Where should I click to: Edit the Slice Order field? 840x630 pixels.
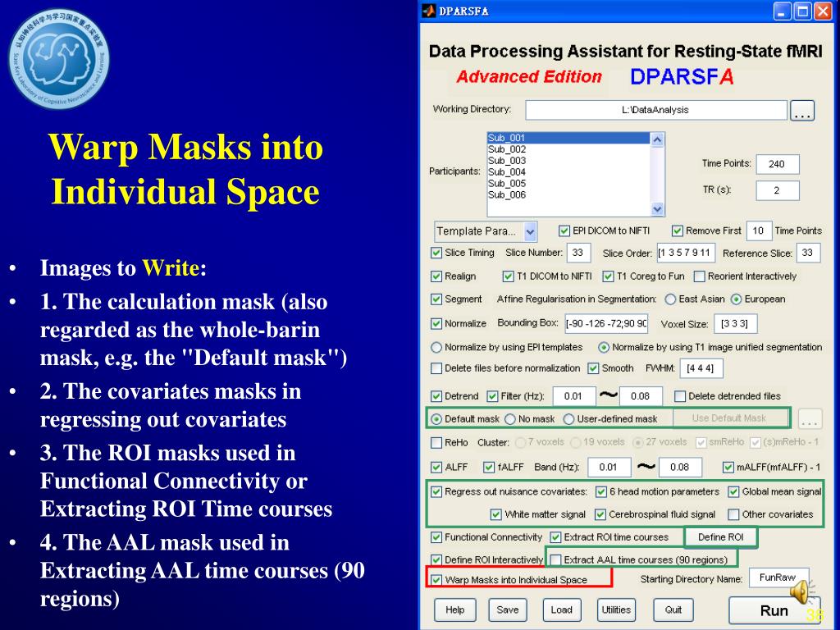point(686,253)
